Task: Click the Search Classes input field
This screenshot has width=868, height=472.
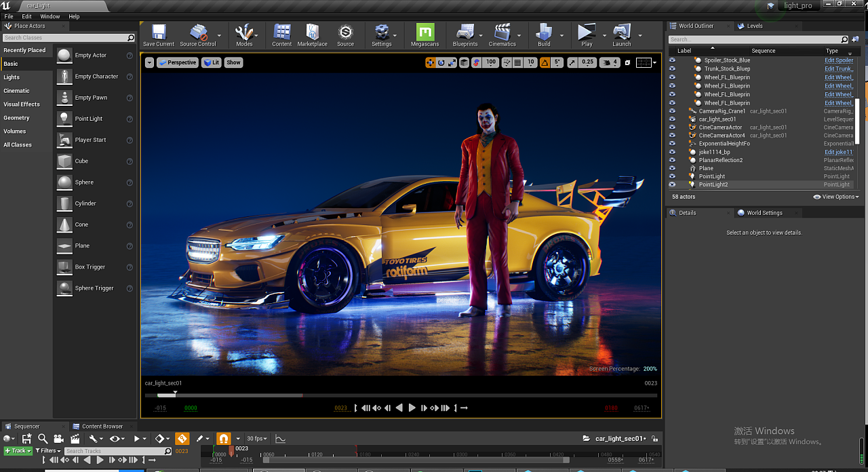Action: [69, 38]
